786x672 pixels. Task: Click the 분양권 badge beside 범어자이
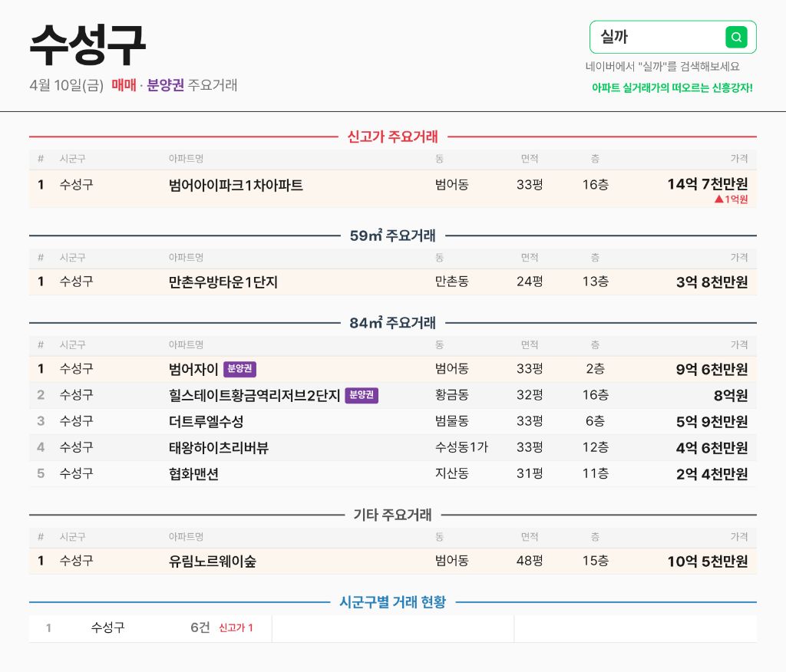[x=240, y=369]
